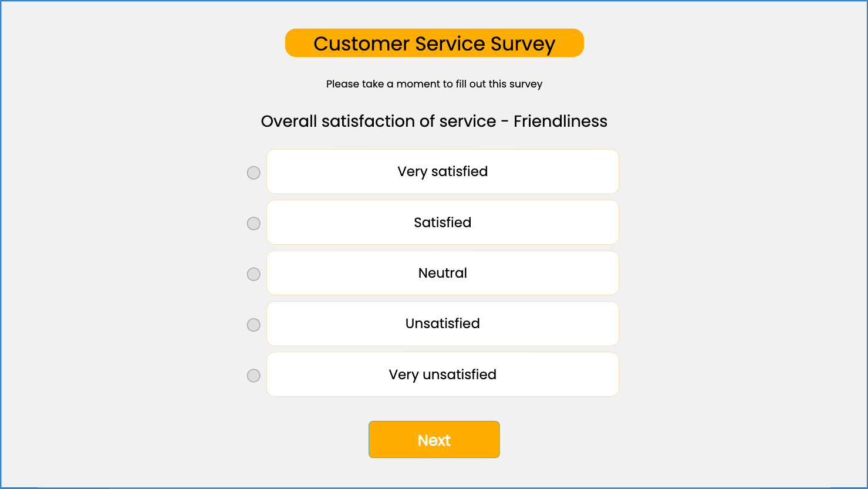Click the 'Very unsatisfied' label text
Screen dimensions: 868x489
(443, 375)
